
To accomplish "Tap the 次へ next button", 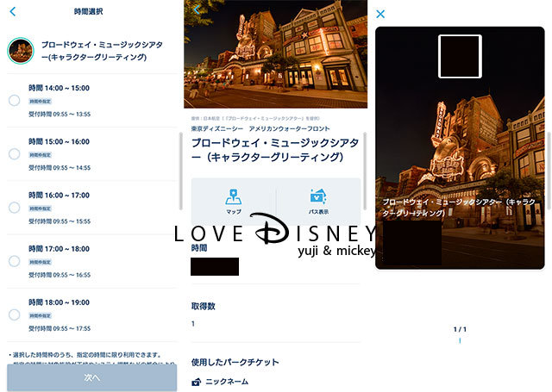I will [x=92, y=377].
